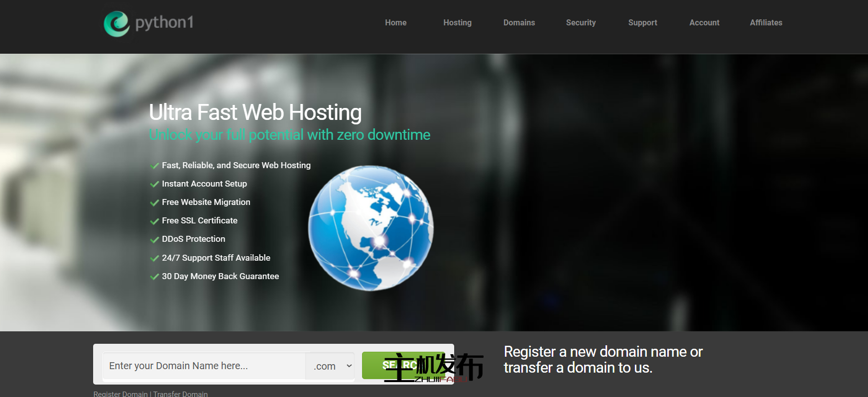Click the checkmark beside Free SSL Certificate

click(x=154, y=221)
